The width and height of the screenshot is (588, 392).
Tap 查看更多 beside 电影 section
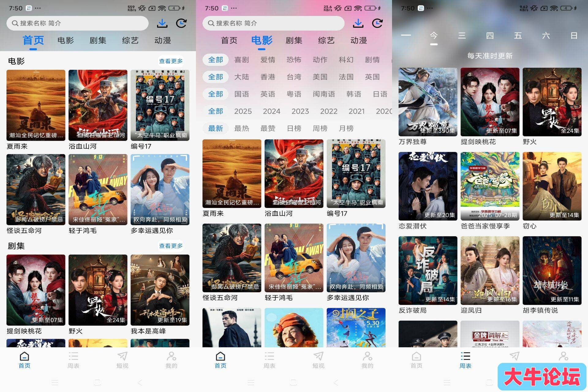point(171,61)
